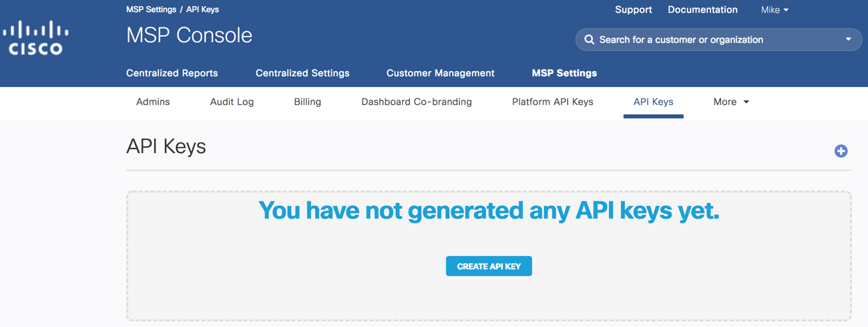Open the Billing tab

click(307, 102)
